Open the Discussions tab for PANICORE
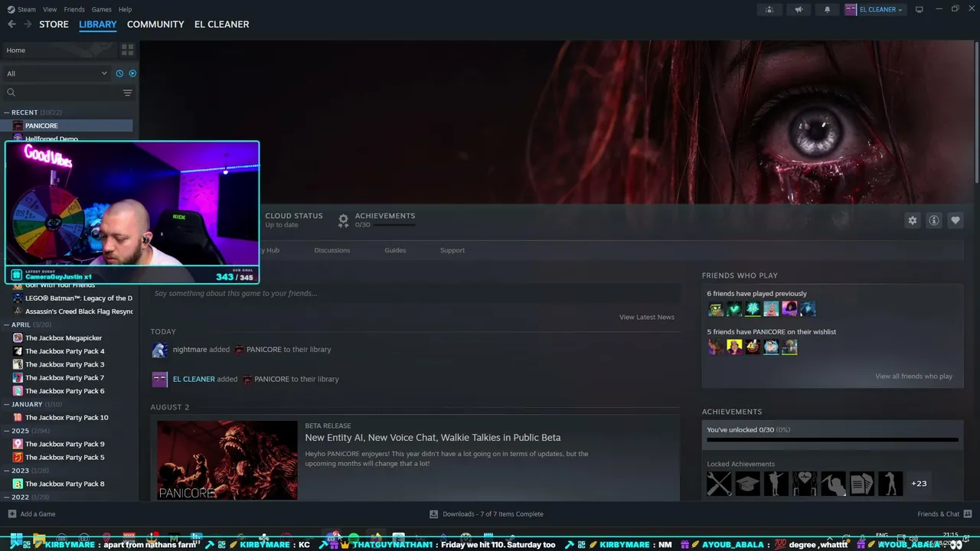 coord(332,250)
